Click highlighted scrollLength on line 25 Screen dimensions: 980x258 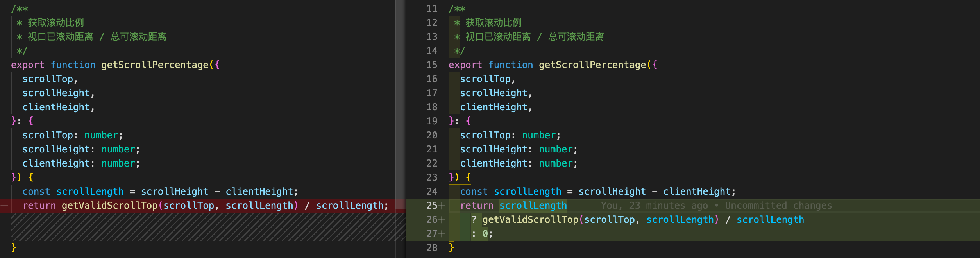(x=533, y=206)
